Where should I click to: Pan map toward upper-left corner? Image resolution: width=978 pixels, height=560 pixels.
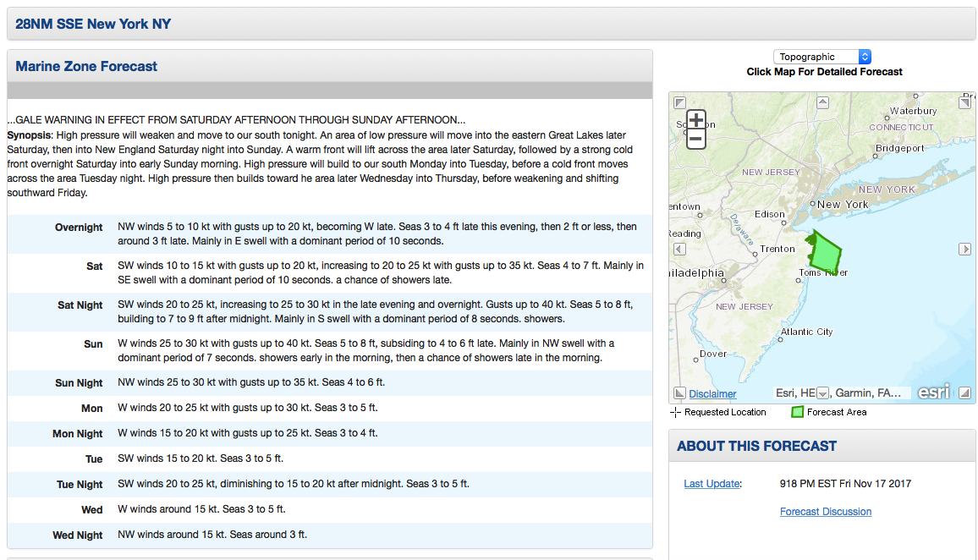(679, 103)
